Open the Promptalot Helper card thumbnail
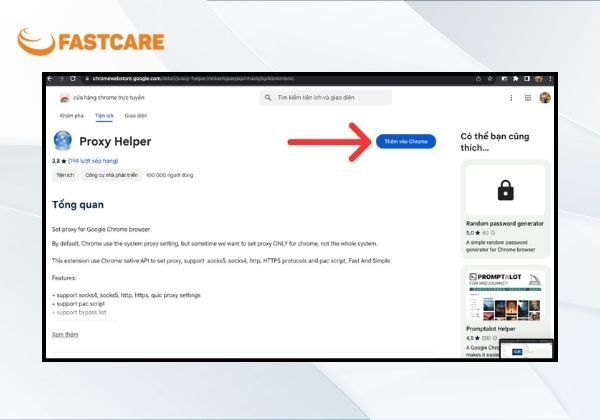The height and width of the screenshot is (420, 600). (x=505, y=296)
